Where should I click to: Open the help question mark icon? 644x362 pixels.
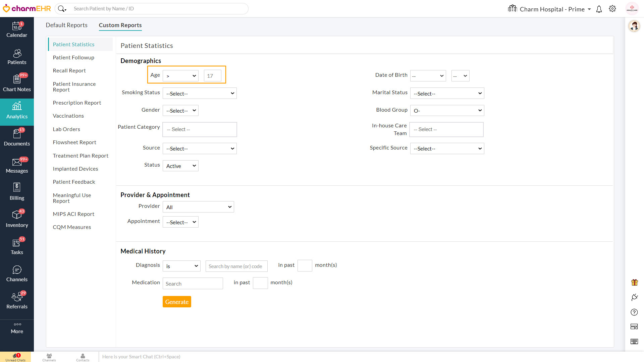(x=634, y=312)
